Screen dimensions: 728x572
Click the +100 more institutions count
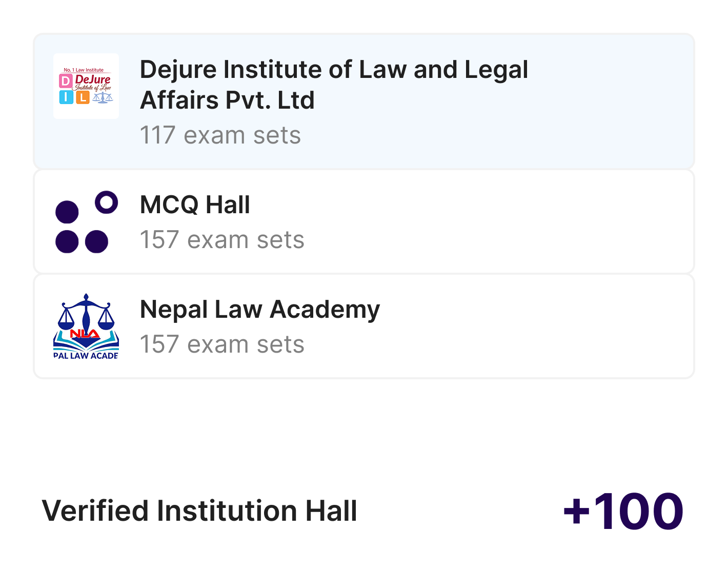click(x=623, y=512)
